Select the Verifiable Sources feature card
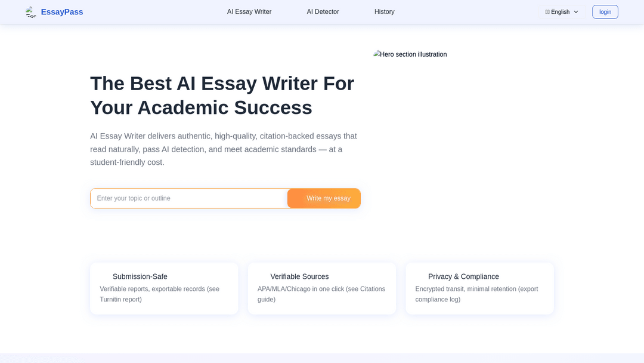Viewport: 644px width, 363px height. 322,288
